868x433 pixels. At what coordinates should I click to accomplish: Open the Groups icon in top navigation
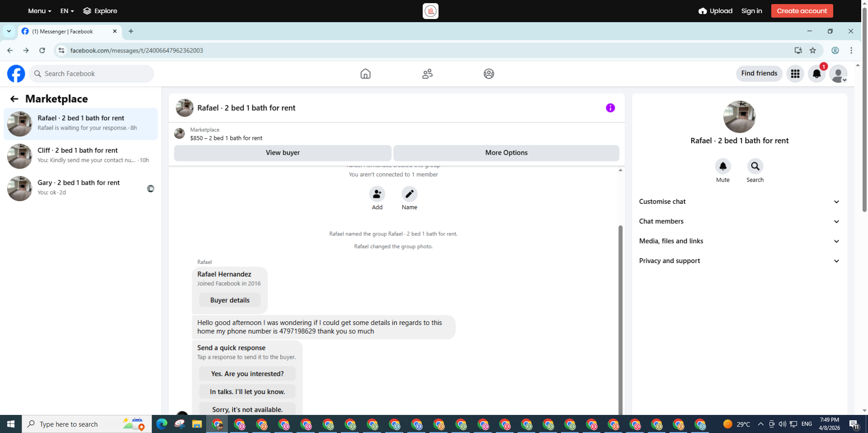[489, 74]
